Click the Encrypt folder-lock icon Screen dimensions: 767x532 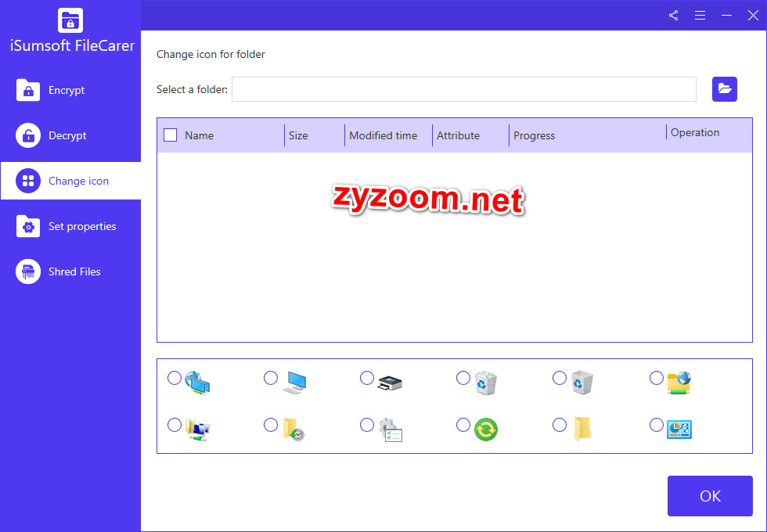(28, 90)
